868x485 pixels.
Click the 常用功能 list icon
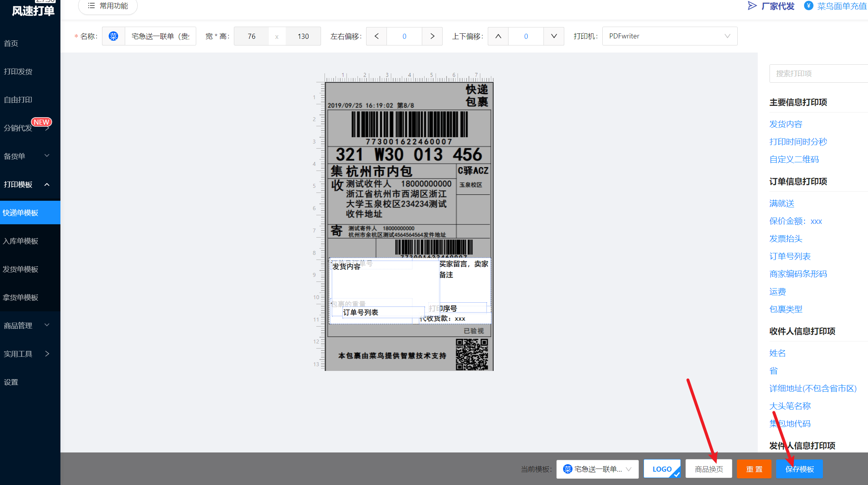[x=91, y=5]
